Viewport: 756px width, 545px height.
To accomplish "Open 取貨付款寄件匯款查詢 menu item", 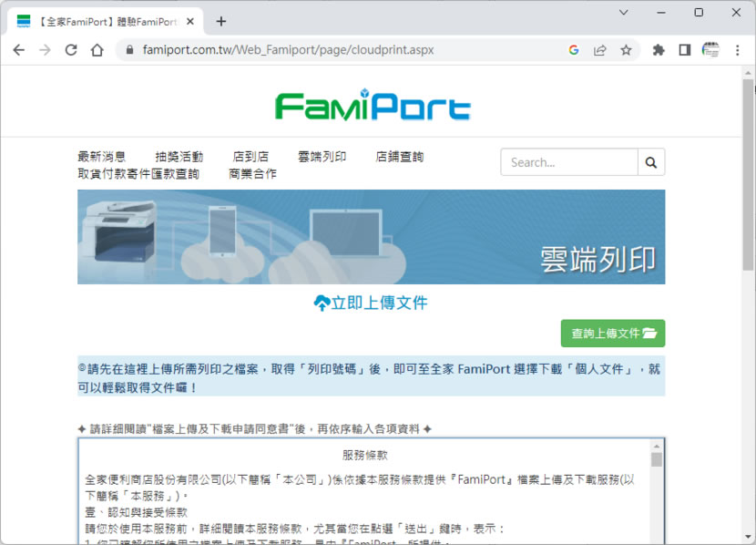I will point(138,174).
